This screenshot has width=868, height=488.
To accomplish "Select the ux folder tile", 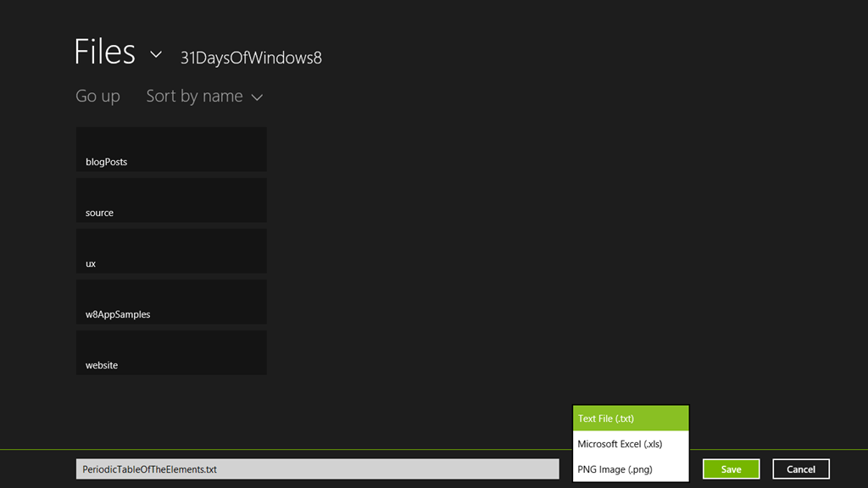I will pyautogui.click(x=171, y=251).
